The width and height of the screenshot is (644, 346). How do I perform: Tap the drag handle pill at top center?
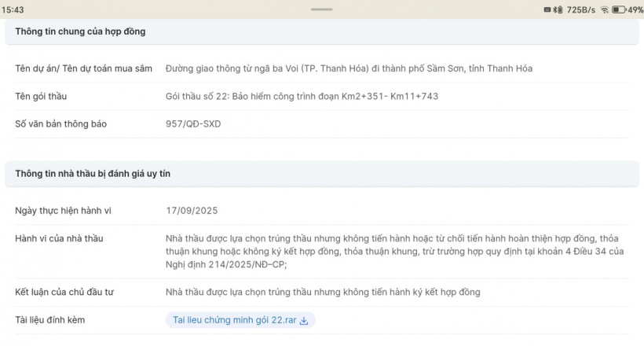pyautogui.click(x=322, y=9)
